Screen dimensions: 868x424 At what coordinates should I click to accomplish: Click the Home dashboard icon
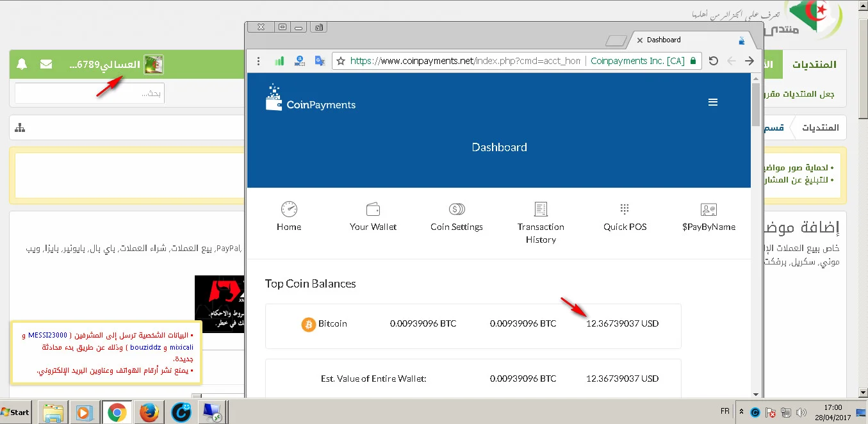pyautogui.click(x=289, y=216)
